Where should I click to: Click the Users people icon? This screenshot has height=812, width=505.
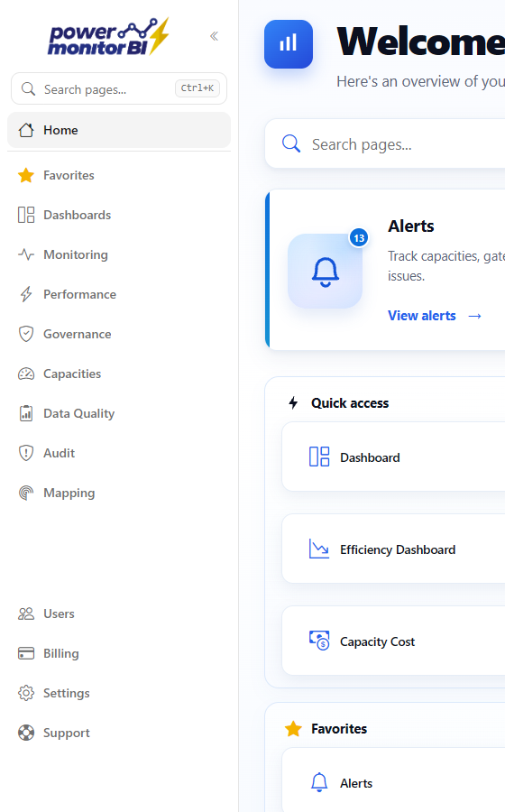26,614
